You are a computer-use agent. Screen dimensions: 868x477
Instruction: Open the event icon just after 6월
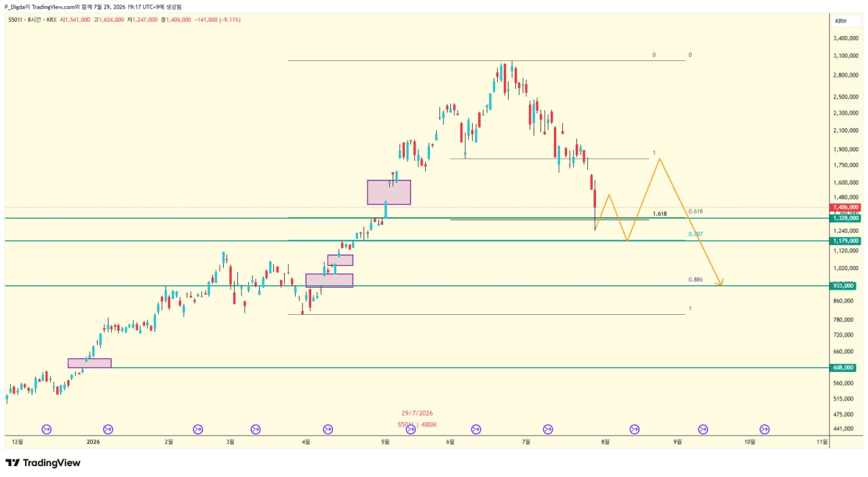pyautogui.click(x=476, y=429)
